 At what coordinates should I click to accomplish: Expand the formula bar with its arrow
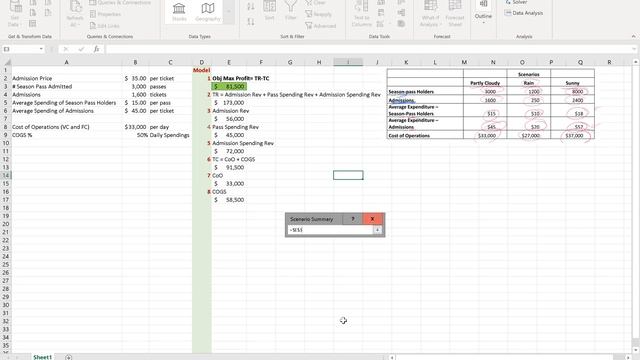(634, 49)
